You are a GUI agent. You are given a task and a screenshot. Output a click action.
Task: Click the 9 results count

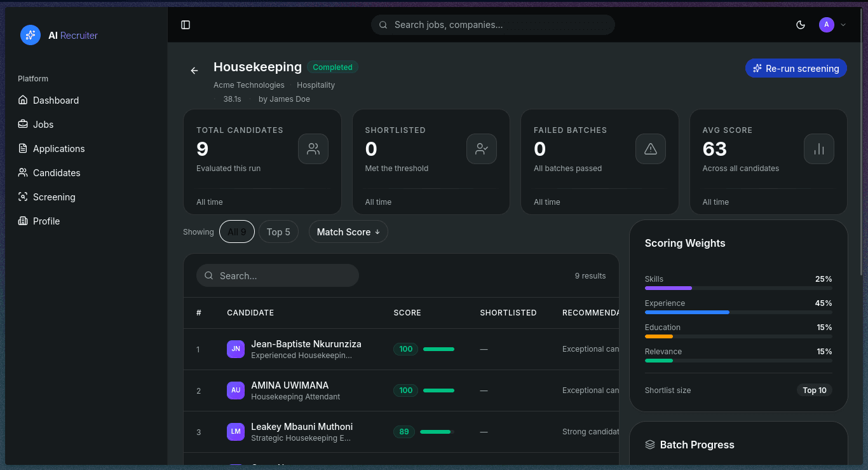coord(590,275)
